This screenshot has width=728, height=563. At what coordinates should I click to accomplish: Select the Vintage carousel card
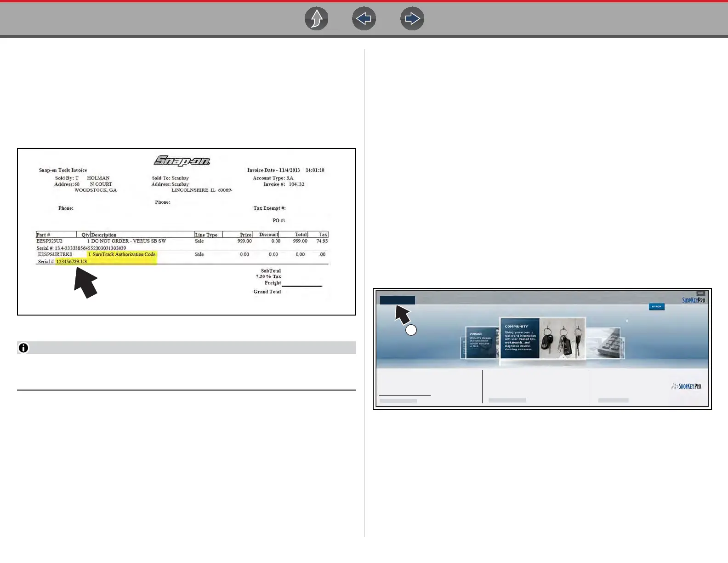pos(482,343)
